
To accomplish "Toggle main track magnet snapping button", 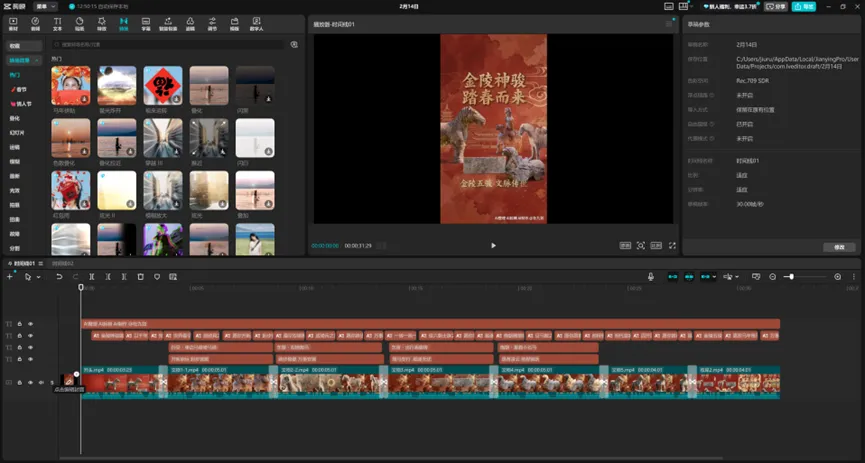I will coord(672,276).
